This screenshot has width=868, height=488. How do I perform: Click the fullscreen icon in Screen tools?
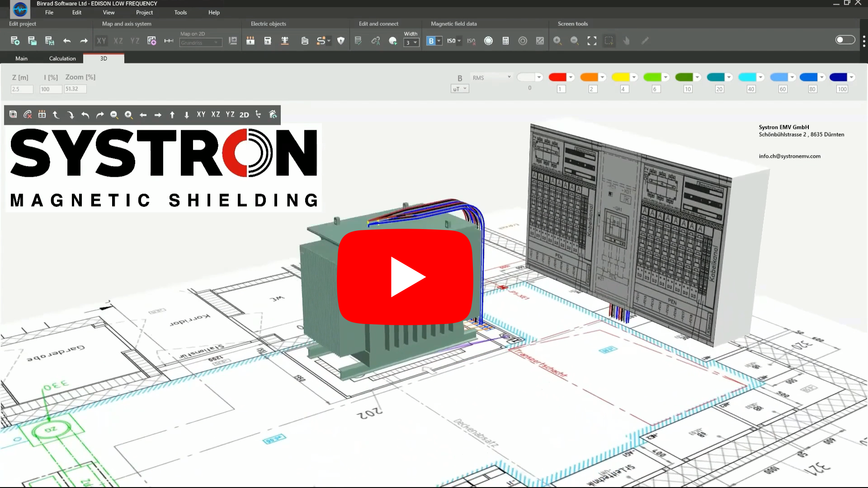(592, 41)
